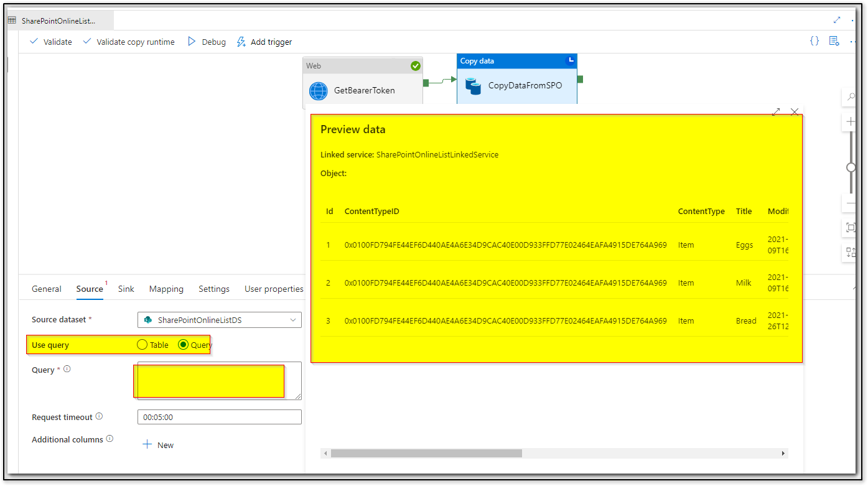Click the Debug play icon
The width and height of the screenshot is (868, 486).
(x=192, y=42)
